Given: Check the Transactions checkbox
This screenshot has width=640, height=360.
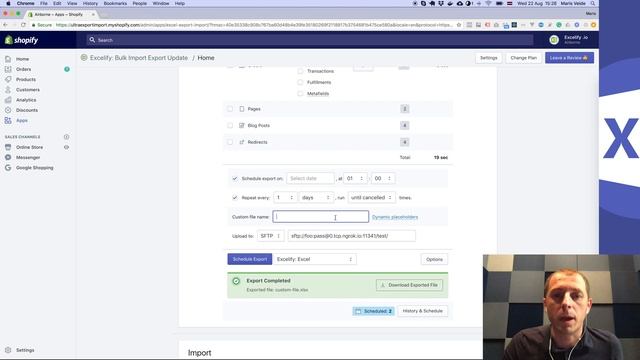Looking at the screenshot, I should coord(300,71).
